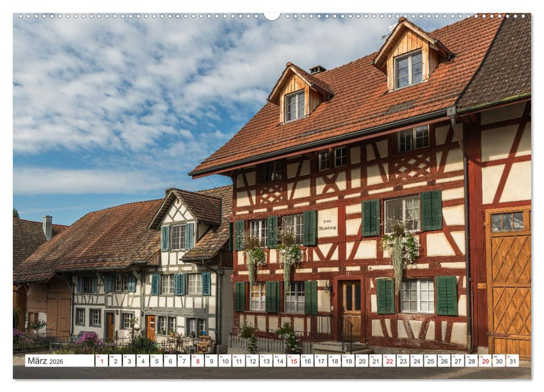Click the large wooden barn door on right
Screen dimensions: 544x392
(x=508, y=283)
